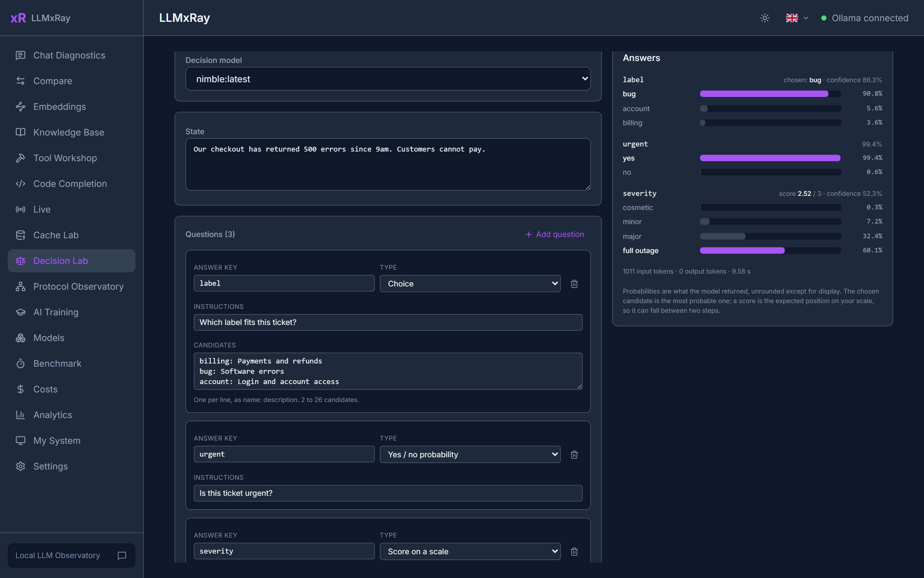Click the AI Training graduation cap icon

[21, 312]
